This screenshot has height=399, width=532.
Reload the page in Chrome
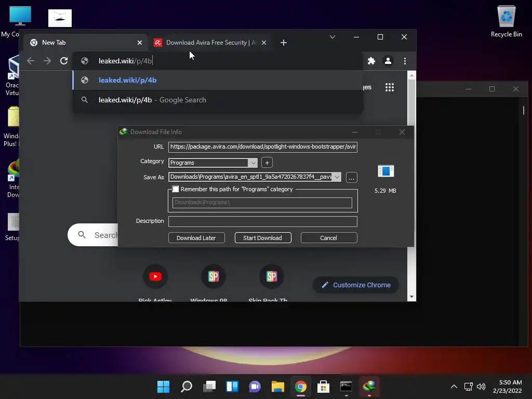tap(64, 61)
